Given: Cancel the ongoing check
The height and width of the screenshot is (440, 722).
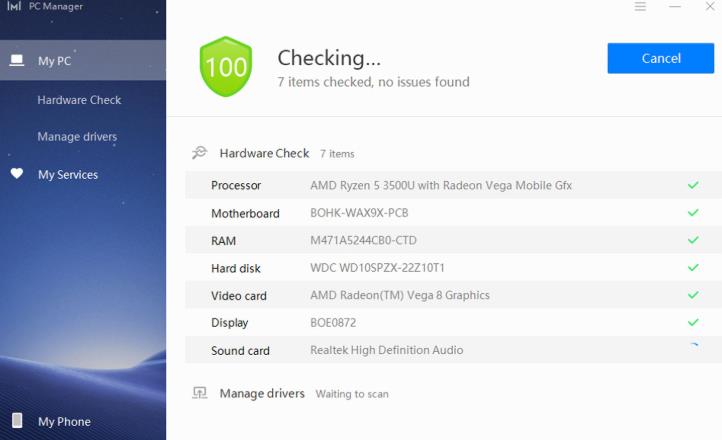Looking at the screenshot, I should (660, 58).
